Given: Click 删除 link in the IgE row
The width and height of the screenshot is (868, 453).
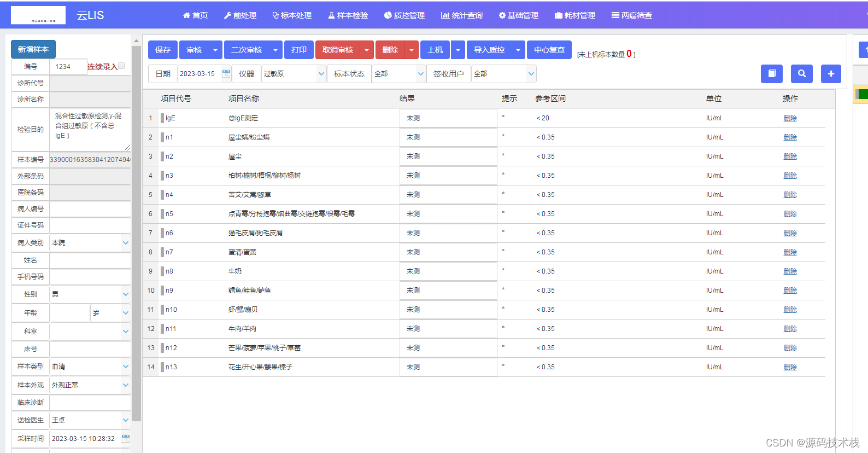Looking at the screenshot, I should pyautogui.click(x=790, y=118).
